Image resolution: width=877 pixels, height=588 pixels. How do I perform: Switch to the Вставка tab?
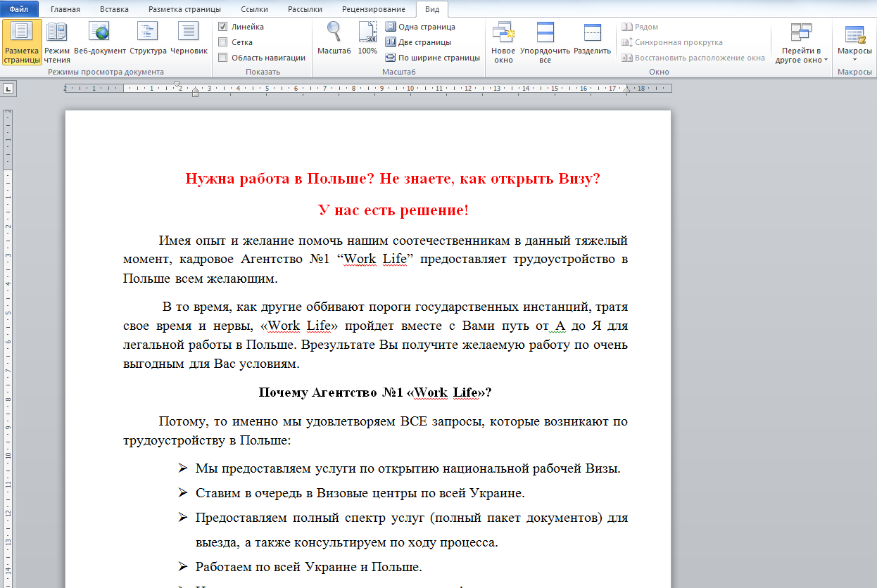click(114, 9)
